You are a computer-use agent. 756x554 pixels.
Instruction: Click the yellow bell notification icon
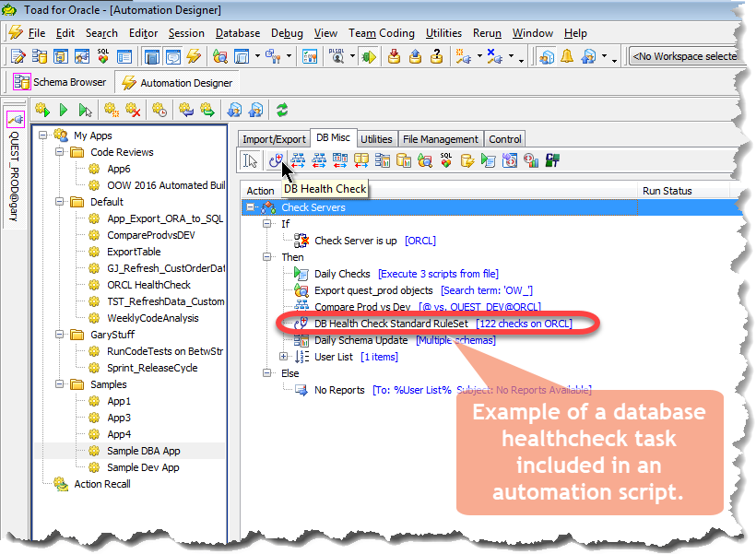coord(567,56)
